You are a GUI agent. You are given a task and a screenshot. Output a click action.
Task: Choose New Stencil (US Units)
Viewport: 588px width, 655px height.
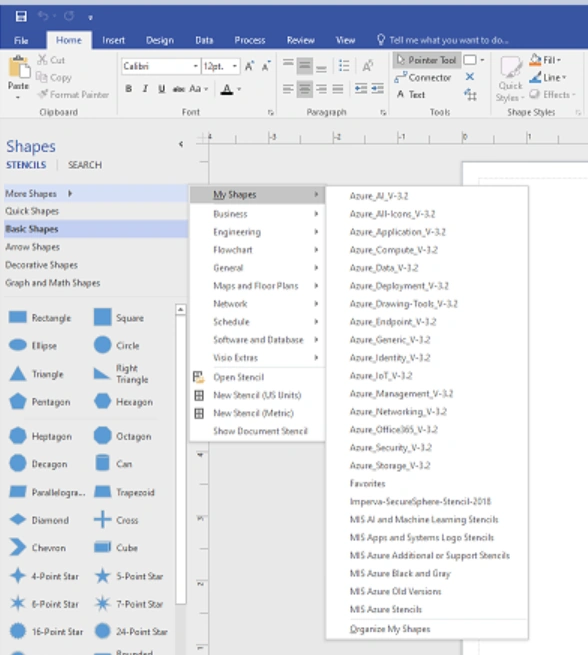[x=258, y=395]
